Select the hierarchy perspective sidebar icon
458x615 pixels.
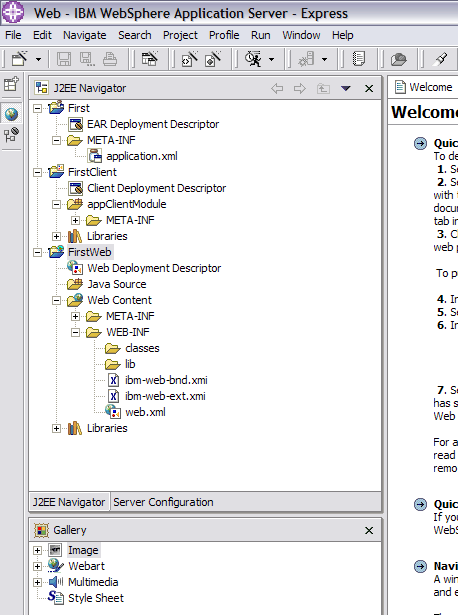click(11, 135)
